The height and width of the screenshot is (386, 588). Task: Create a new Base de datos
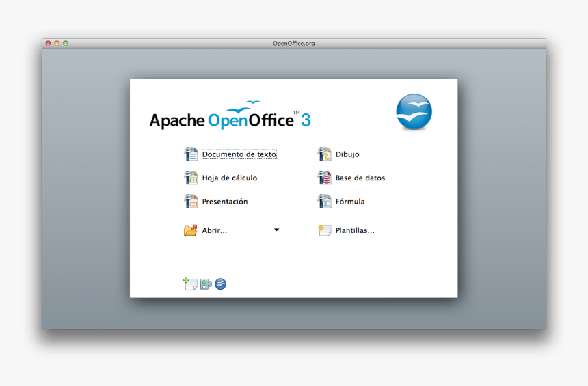click(x=360, y=178)
